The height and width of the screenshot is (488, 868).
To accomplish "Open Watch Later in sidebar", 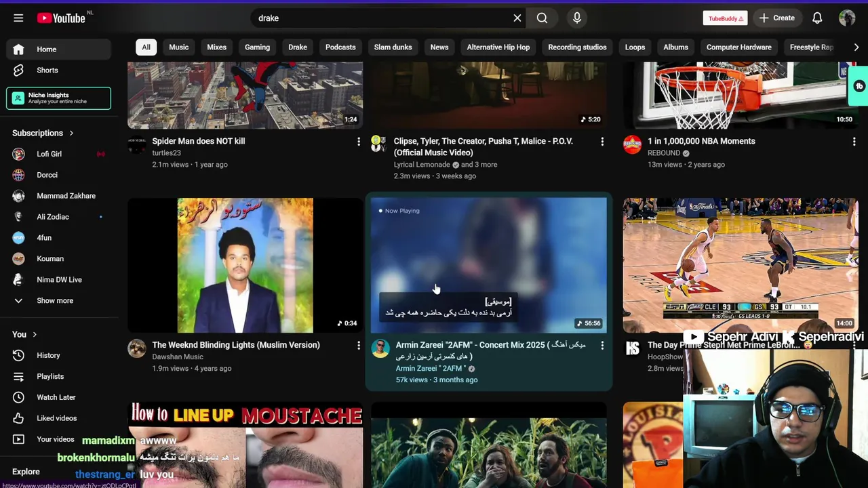I will point(58,397).
